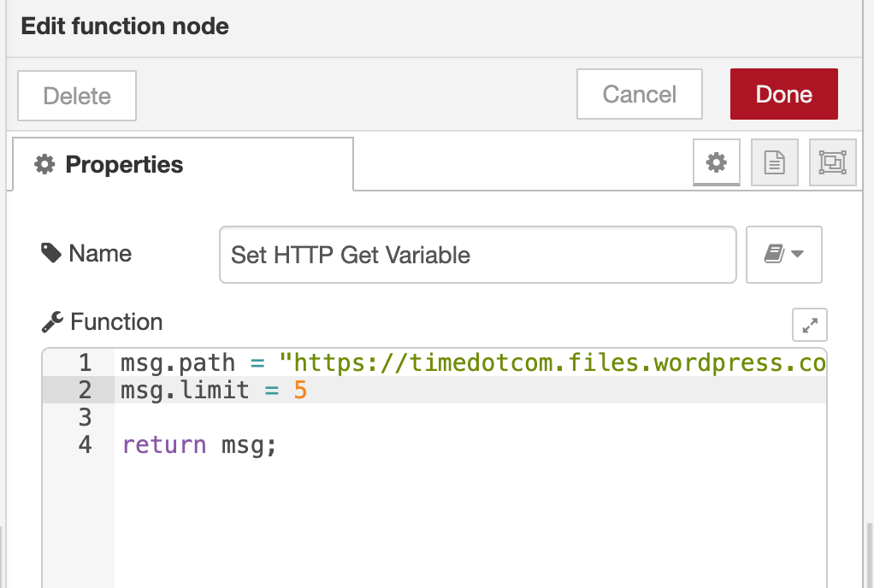874x588 pixels.
Task: Click the gear icon inside Properties tab
Action: click(x=43, y=164)
